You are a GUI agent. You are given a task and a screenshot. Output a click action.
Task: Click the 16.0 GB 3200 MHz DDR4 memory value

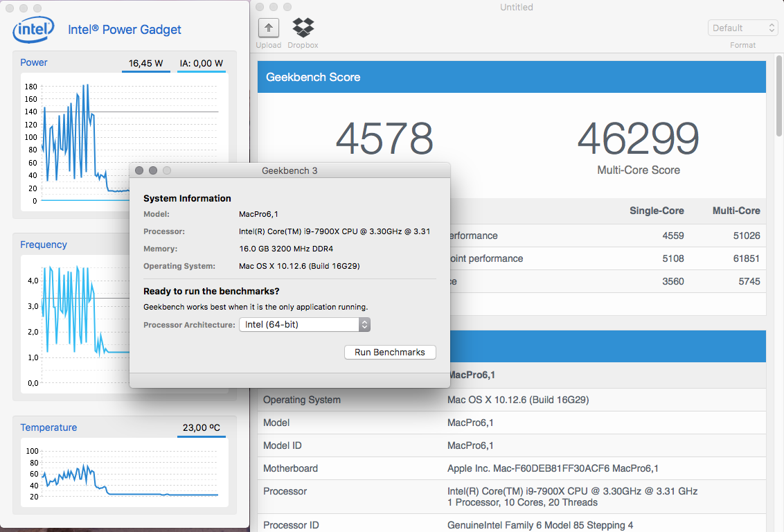pos(286,249)
